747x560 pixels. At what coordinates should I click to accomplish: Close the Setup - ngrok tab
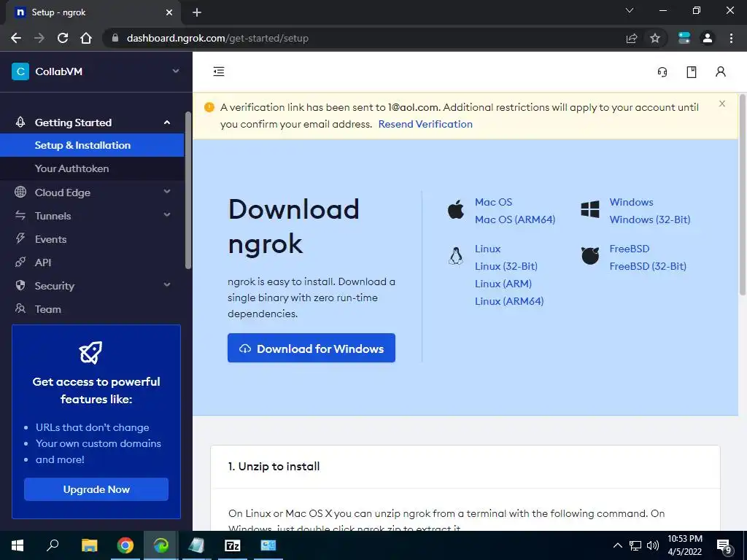pos(169,12)
